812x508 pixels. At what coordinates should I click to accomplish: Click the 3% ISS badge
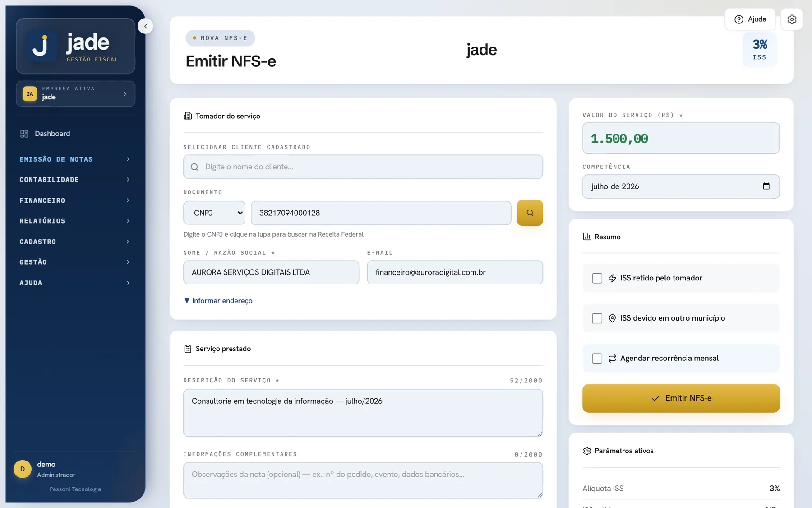(760, 50)
